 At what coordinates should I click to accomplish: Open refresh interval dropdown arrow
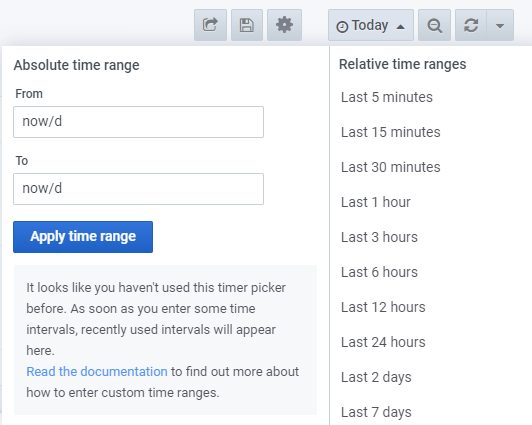[x=500, y=25]
